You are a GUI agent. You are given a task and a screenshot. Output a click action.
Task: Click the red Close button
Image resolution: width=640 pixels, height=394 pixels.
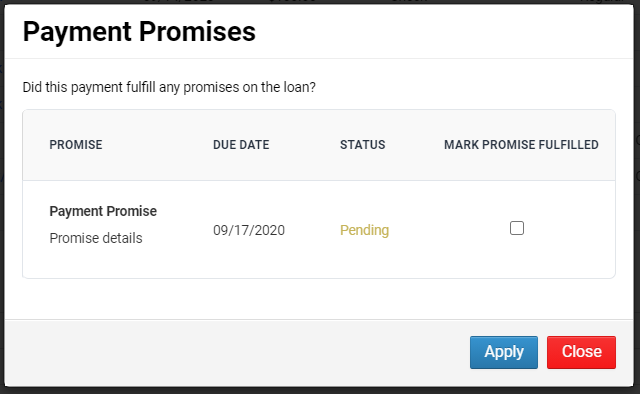pos(581,352)
